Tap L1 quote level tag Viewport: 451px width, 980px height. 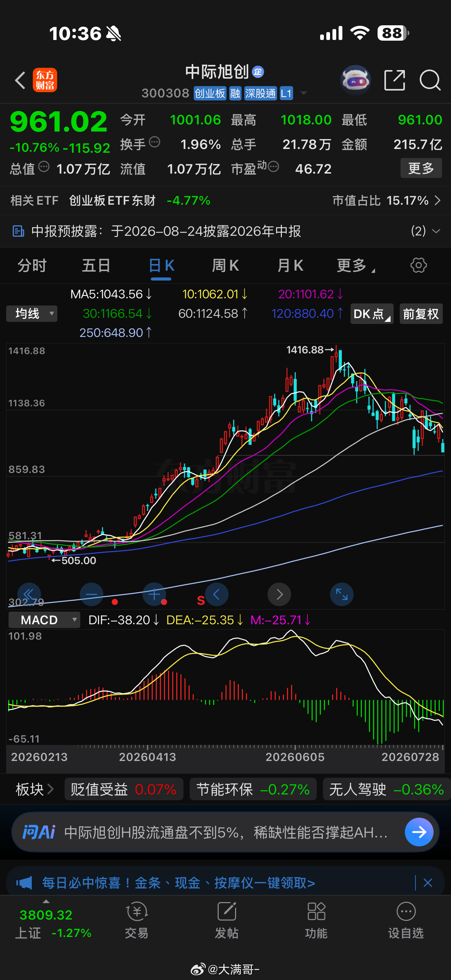286,93
